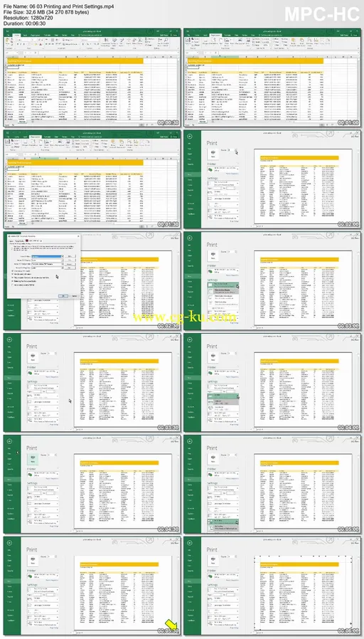Click the File Name header line

(x=58, y=7)
